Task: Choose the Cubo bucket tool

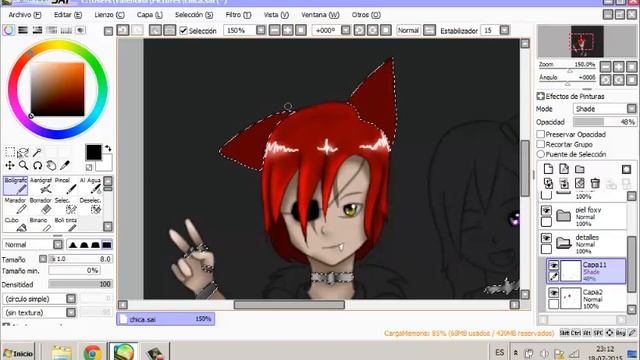Action: pos(16,224)
